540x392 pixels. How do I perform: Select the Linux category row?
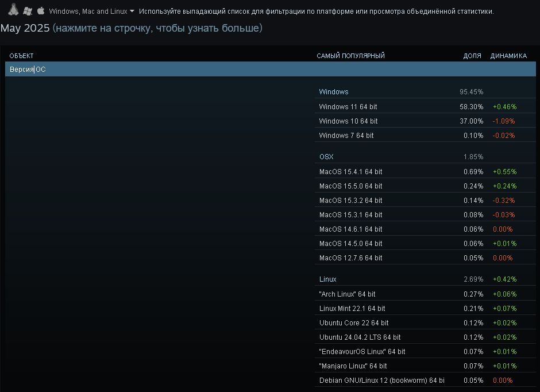(425, 279)
